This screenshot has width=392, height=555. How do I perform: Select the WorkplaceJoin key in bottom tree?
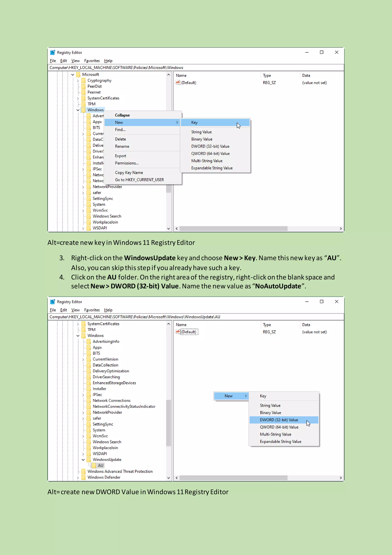coord(105,448)
